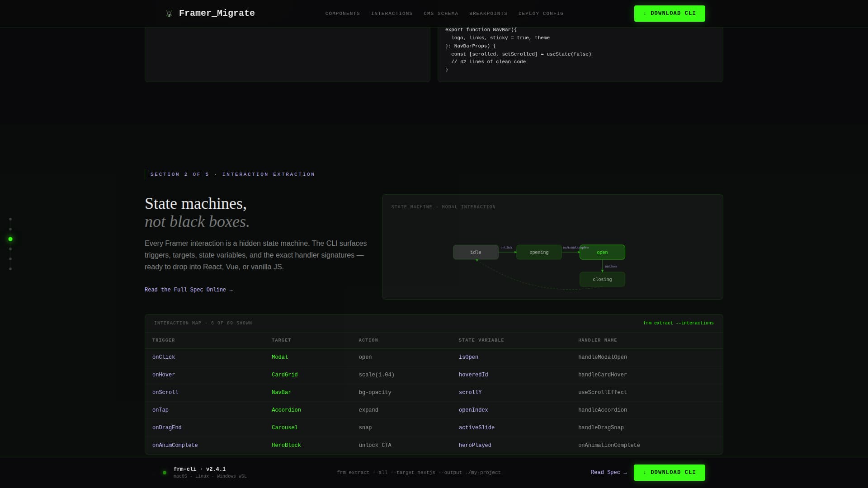Click the closing state node
The width and height of the screenshot is (868, 488).
[x=602, y=279]
